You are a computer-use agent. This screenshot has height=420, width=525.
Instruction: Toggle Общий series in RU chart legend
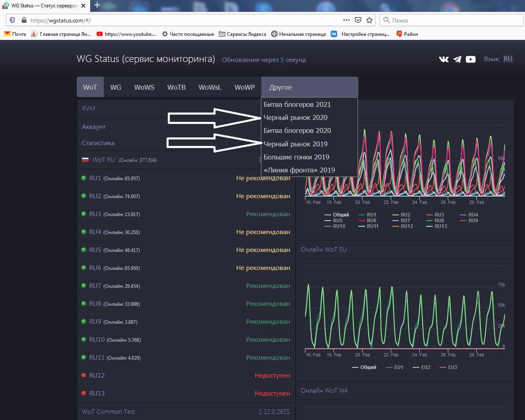point(337,215)
